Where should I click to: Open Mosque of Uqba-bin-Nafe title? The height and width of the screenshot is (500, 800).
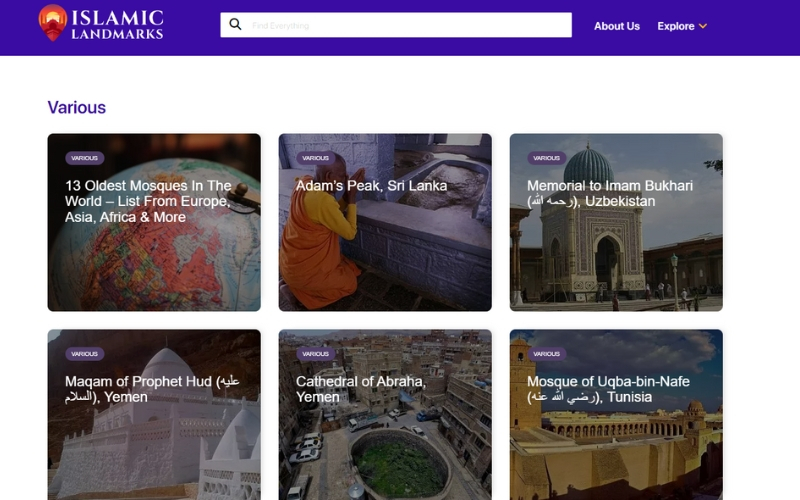click(608, 389)
